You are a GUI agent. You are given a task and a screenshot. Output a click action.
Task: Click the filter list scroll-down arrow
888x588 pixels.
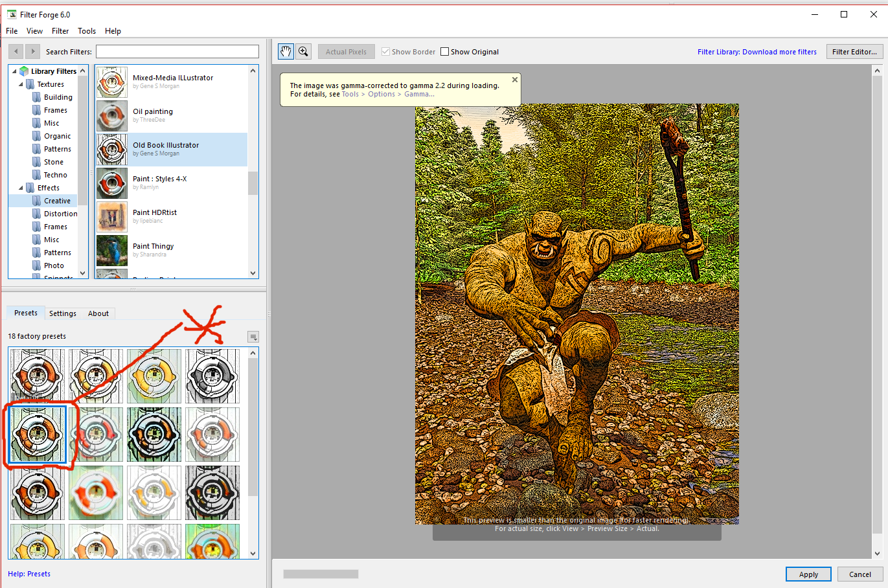pyautogui.click(x=253, y=273)
